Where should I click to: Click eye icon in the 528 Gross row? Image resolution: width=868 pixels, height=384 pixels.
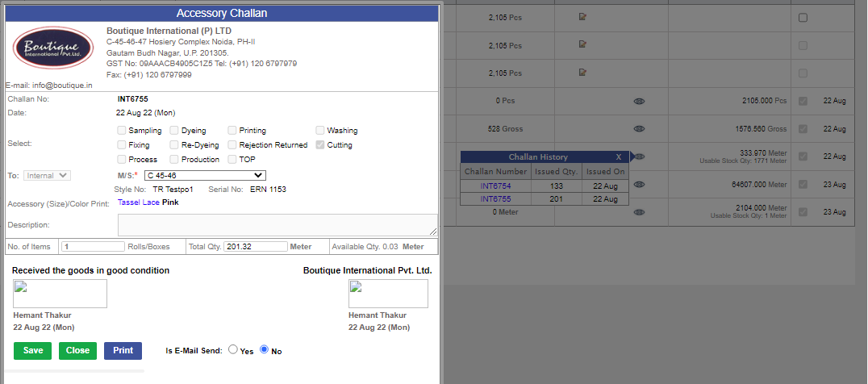click(x=639, y=129)
